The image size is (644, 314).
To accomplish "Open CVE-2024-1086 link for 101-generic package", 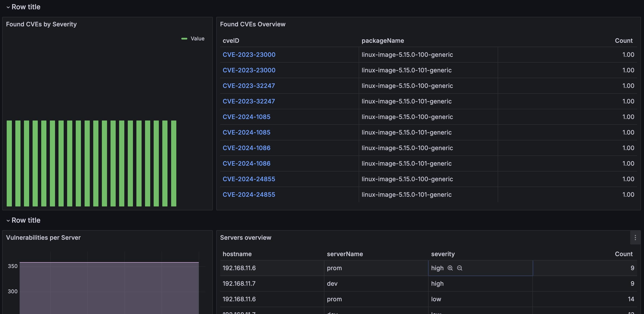I will click(246, 163).
